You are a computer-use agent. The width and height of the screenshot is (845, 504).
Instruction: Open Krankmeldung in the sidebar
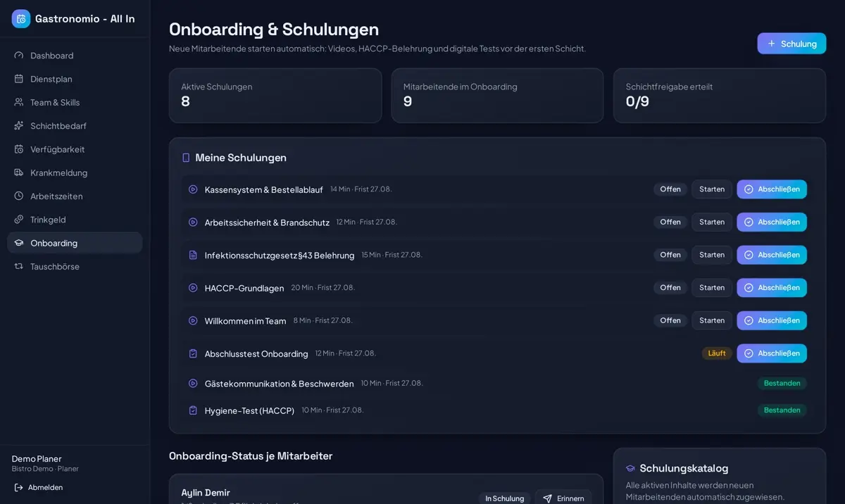pyautogui.click(x=75, y=172)
